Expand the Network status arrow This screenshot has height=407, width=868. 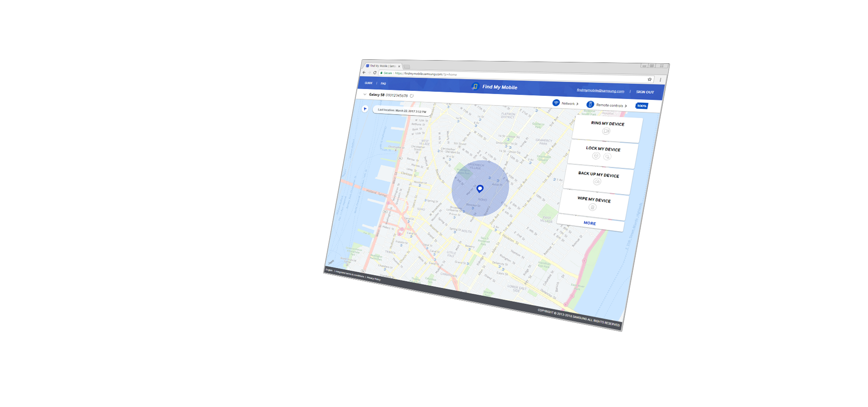click(577, 104)
